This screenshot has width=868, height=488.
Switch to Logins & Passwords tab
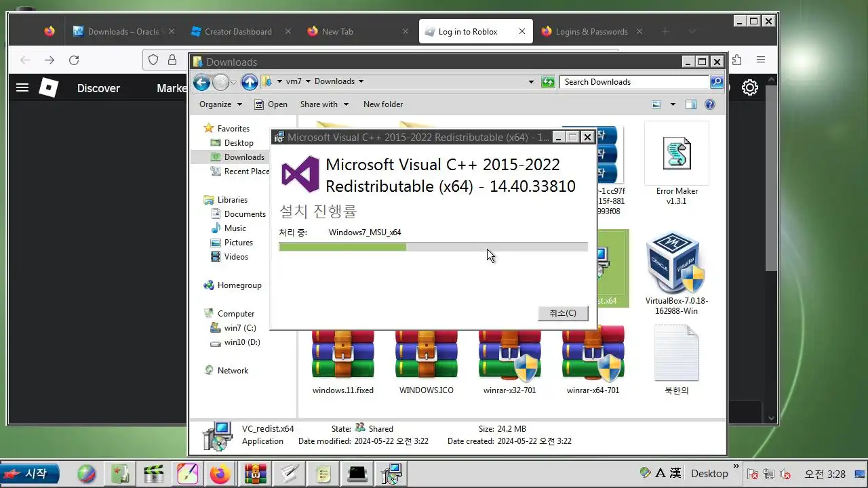pyautogui.click(x=591, y=32)
